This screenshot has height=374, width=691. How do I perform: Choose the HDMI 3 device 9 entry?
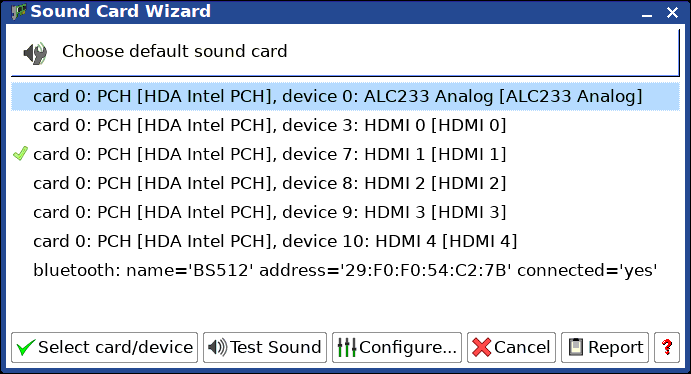click(x=345, y=212)
